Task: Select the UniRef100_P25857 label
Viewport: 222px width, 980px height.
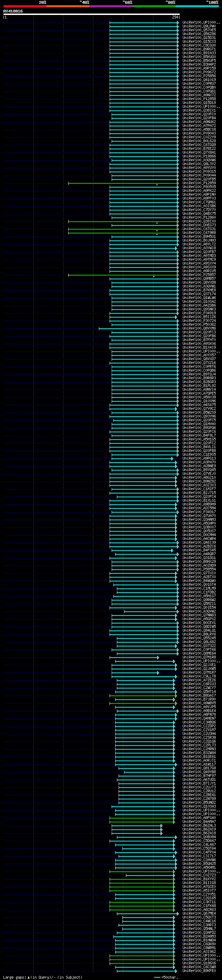Action: coord(199,275)
